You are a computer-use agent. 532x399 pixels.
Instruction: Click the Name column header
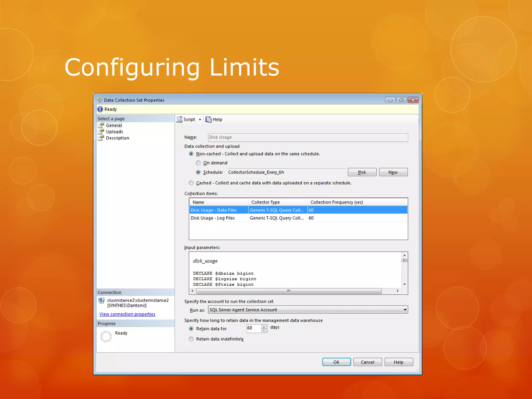tap(219, 202)
